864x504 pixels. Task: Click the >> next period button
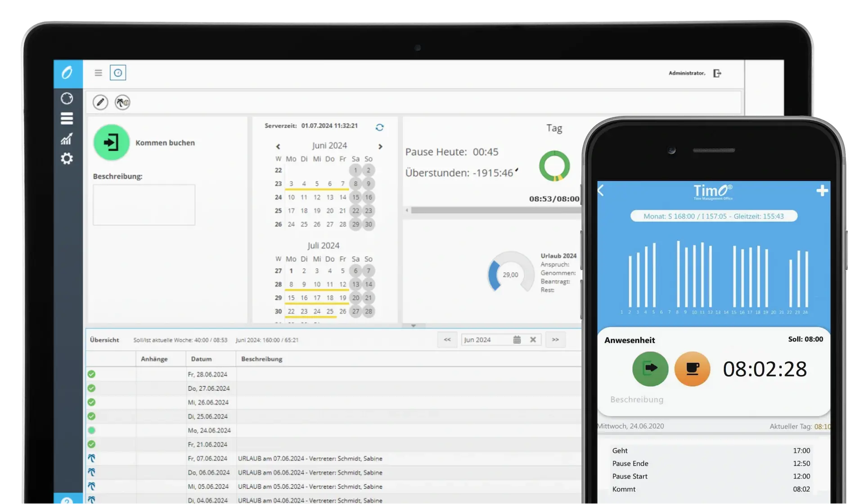point(555,340)
